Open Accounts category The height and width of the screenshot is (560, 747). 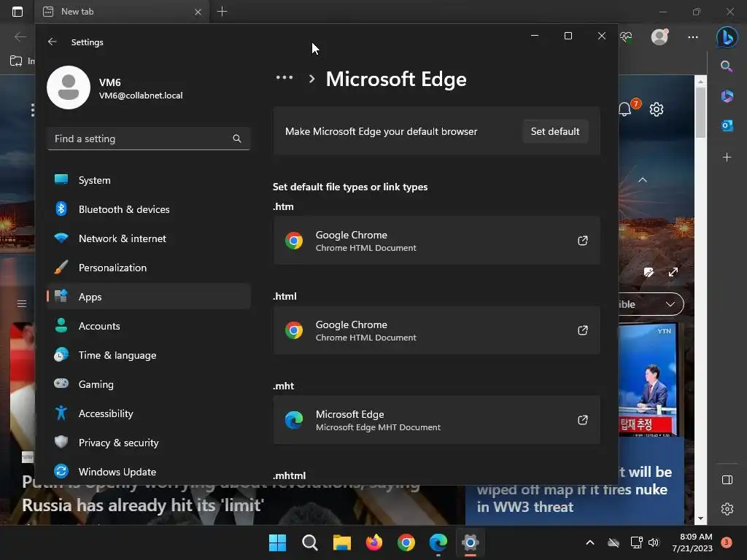149,326
